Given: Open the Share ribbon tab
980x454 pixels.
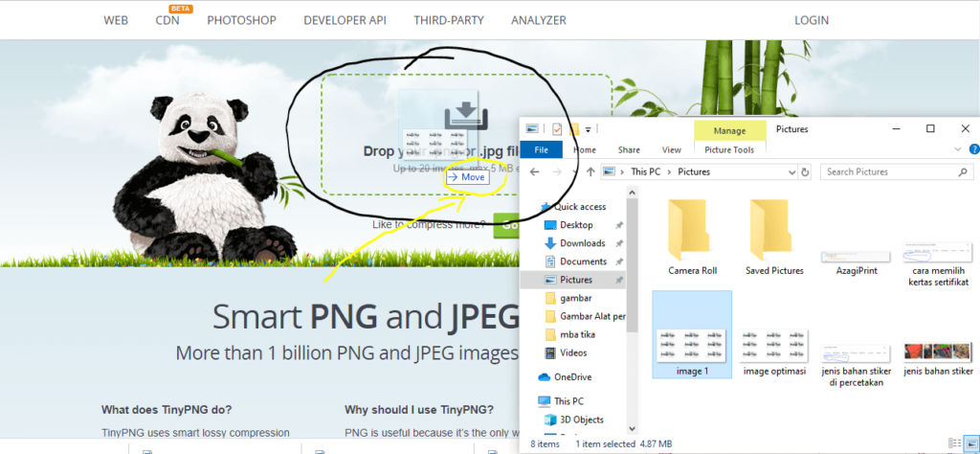Looking at the screenshot, I should click(x=629, y=149).
